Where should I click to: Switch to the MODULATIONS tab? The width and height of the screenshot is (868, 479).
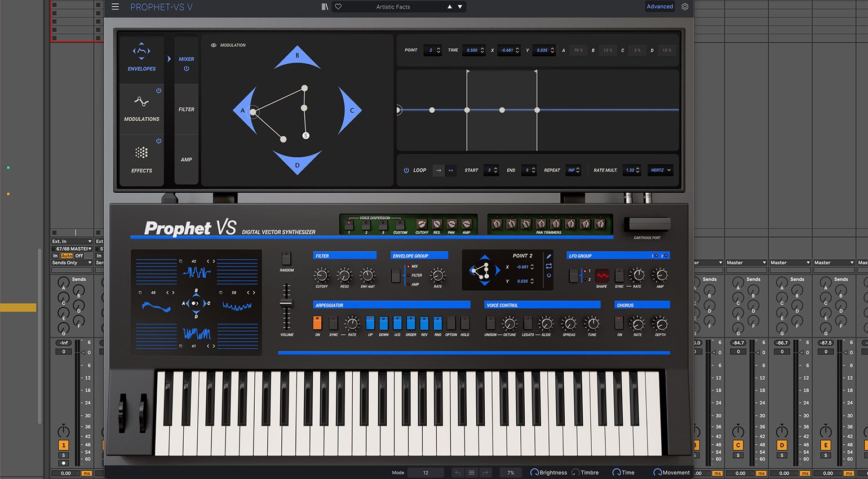pos(141,109)
